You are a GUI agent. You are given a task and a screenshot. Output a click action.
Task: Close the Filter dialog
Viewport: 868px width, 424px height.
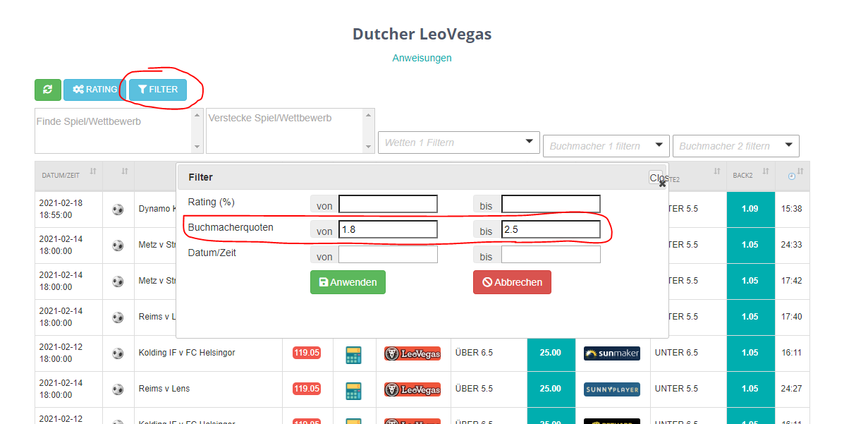pyautogui.click(x=657, y=178)
